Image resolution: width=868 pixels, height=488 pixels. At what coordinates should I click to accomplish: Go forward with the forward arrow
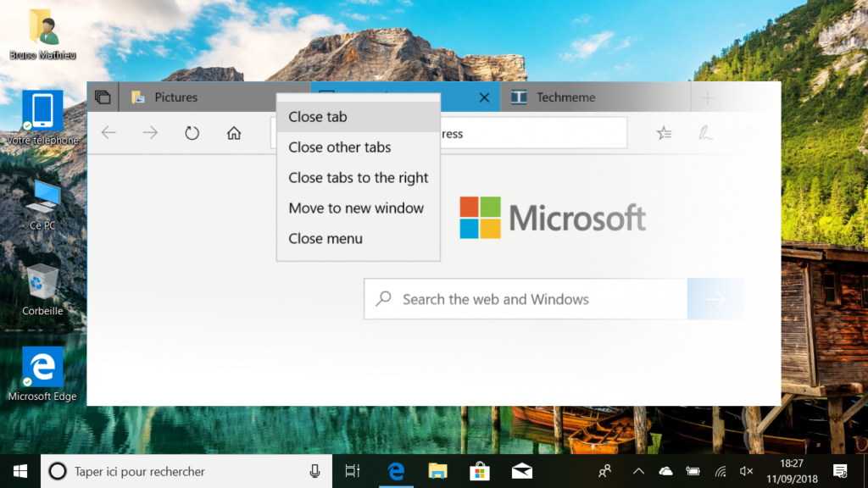click(x=150, y=133)
